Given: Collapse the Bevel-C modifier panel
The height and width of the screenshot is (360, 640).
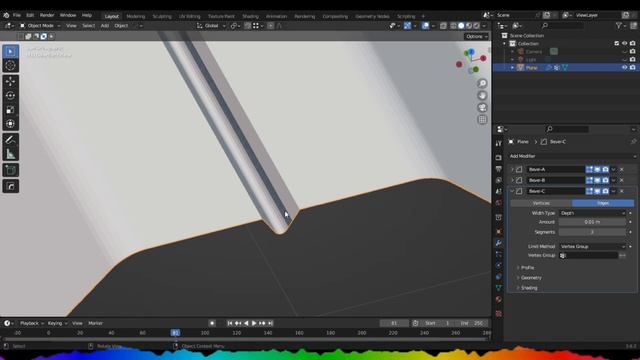Looking at the screenshot, I should tap(513, 191).
